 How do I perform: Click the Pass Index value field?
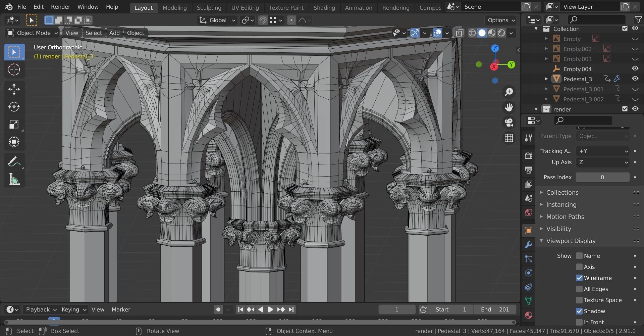coord(602,177)
